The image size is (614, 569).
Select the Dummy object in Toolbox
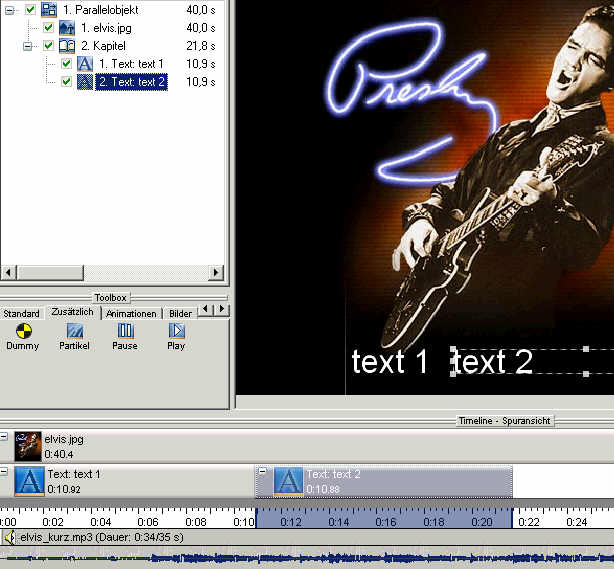[23, 331]
